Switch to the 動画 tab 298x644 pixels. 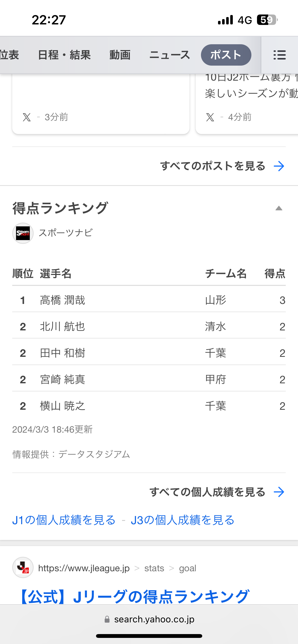pyautogui.click(x=120, y=55)
